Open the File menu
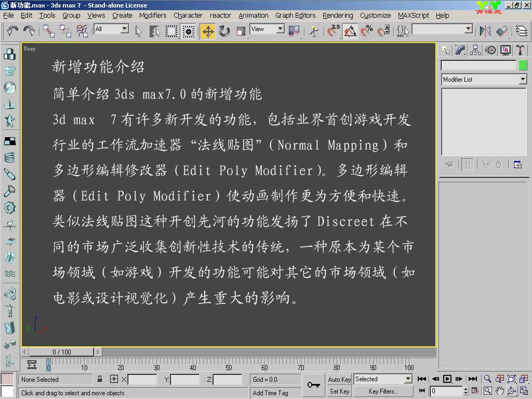The height and width of the screenshot is (399, 532). [8, 16]
